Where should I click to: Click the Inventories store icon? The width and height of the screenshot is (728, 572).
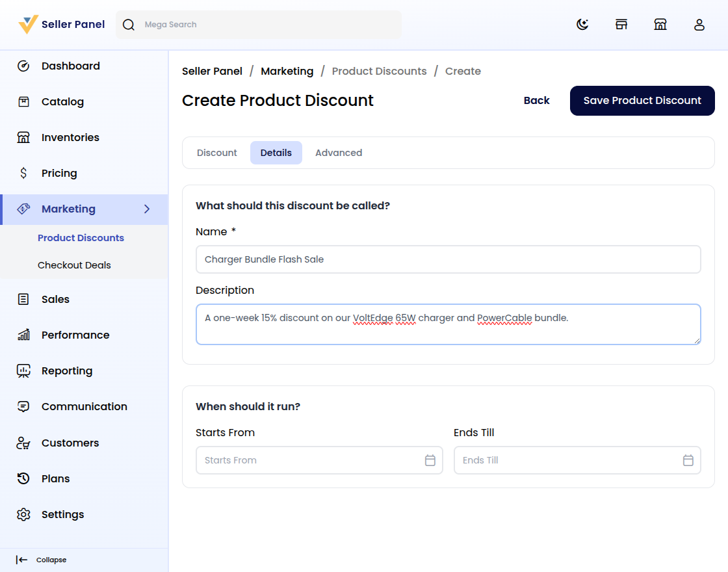click(x=23, y=137)
